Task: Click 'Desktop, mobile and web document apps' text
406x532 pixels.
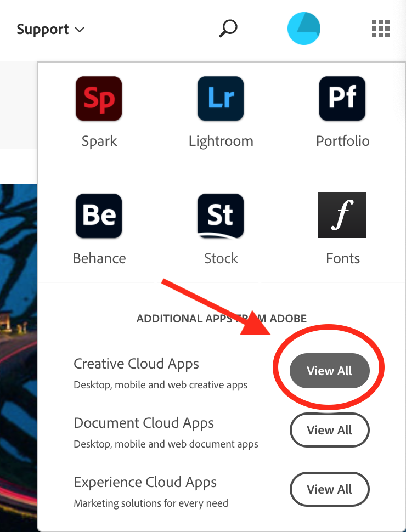Action: click(166, 444)
